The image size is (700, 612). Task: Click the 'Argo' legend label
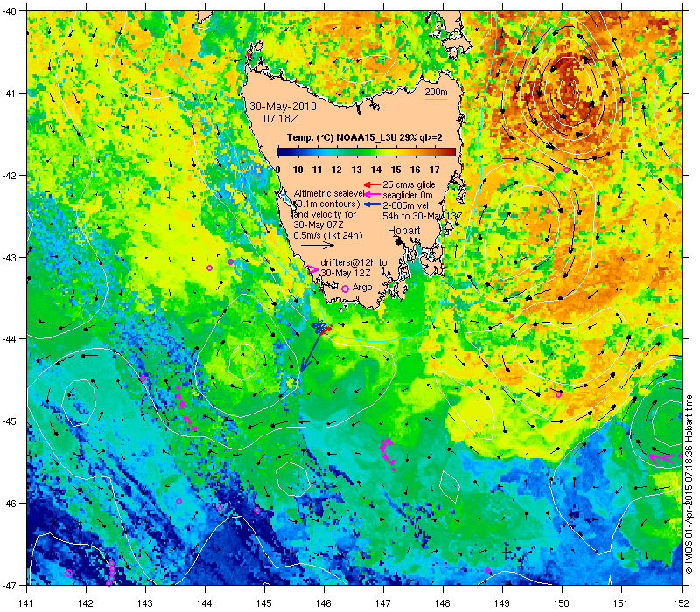[362, 288]
